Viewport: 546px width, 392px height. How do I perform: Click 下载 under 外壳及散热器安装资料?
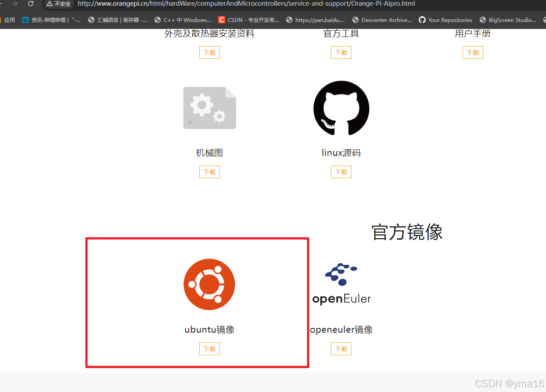[x=209, y=53]
